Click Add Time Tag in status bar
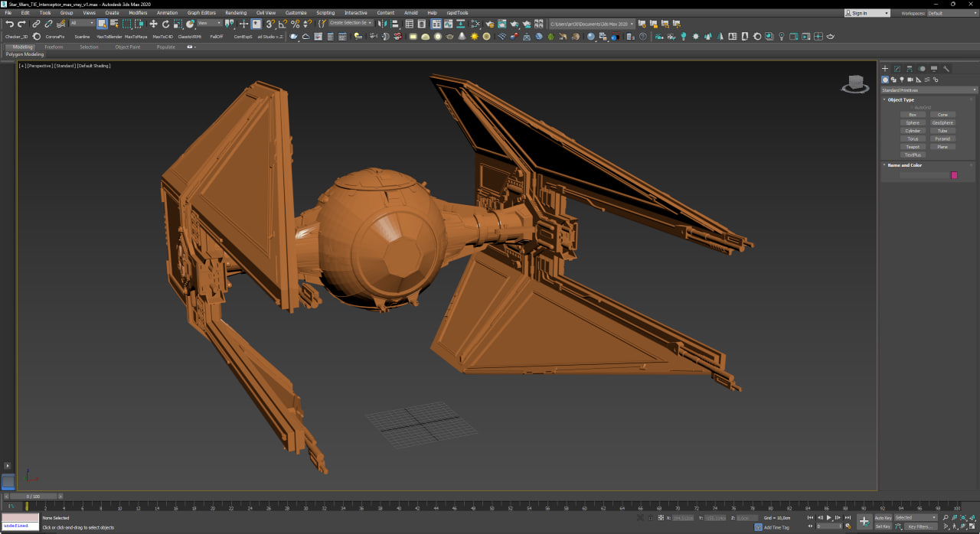The height and width of the screenshot is (534, 980). coord(776,527)
